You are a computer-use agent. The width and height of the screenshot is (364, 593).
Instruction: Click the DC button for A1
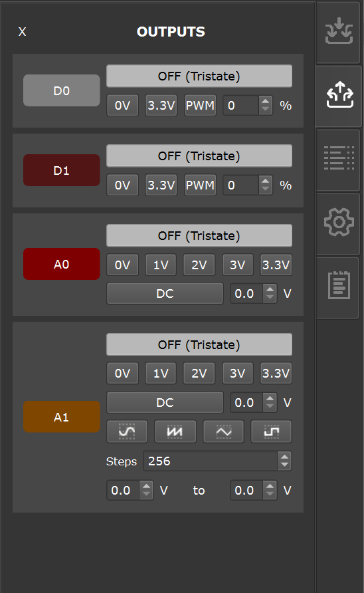(x=165, y=402)
